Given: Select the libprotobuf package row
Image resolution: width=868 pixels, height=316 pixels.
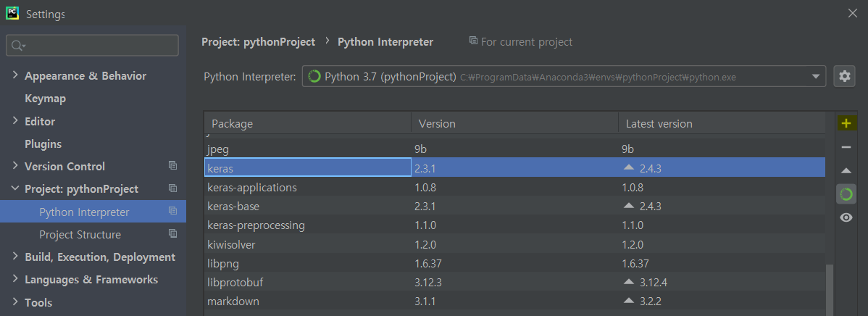Looking at the screenshot, I should [x=515, y=282].
